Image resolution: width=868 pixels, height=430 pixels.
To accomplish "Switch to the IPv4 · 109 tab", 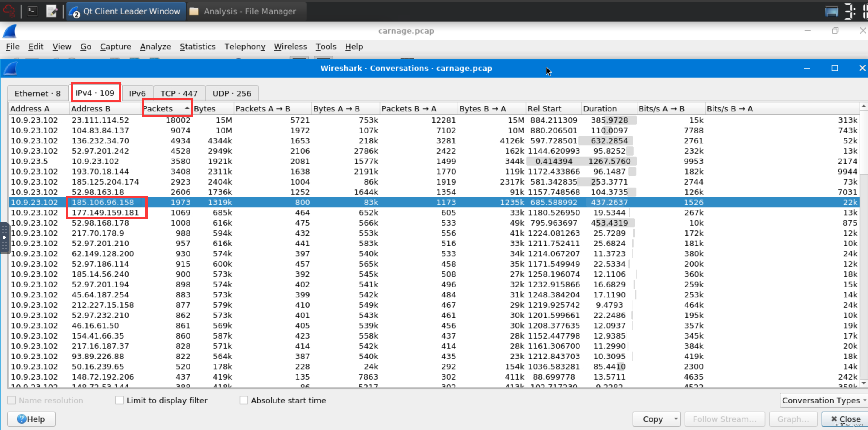I will [95, 93].
